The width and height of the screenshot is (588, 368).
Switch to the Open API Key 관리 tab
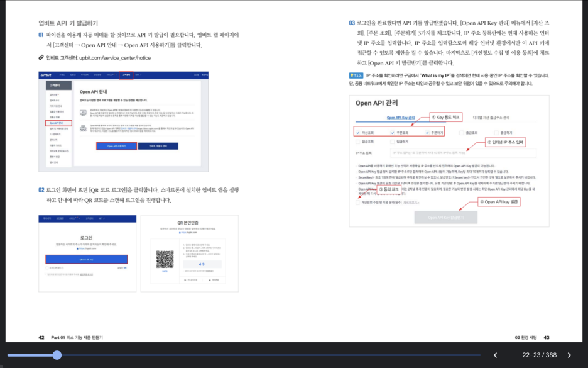pyautogui.click(x=401, y=118)
